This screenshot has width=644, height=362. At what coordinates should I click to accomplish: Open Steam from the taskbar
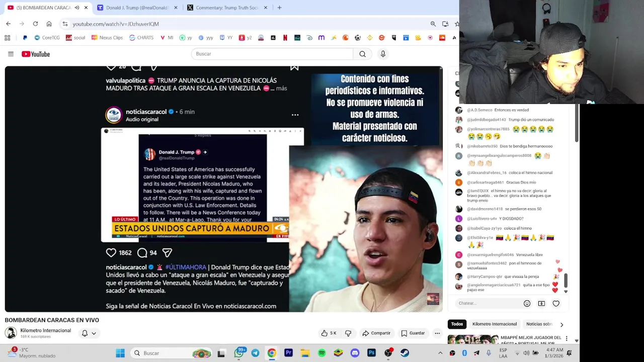(405, 353)
